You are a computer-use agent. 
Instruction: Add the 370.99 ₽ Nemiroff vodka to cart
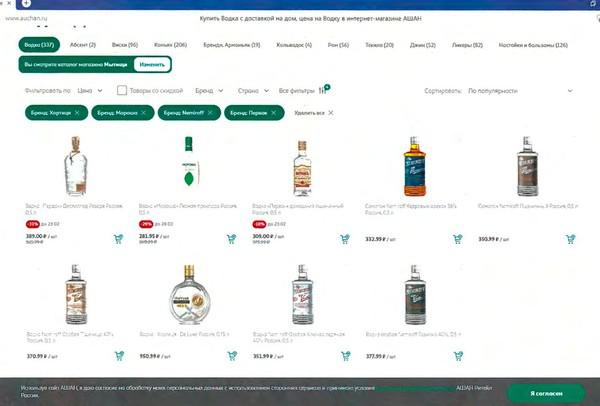coord(119,356)
